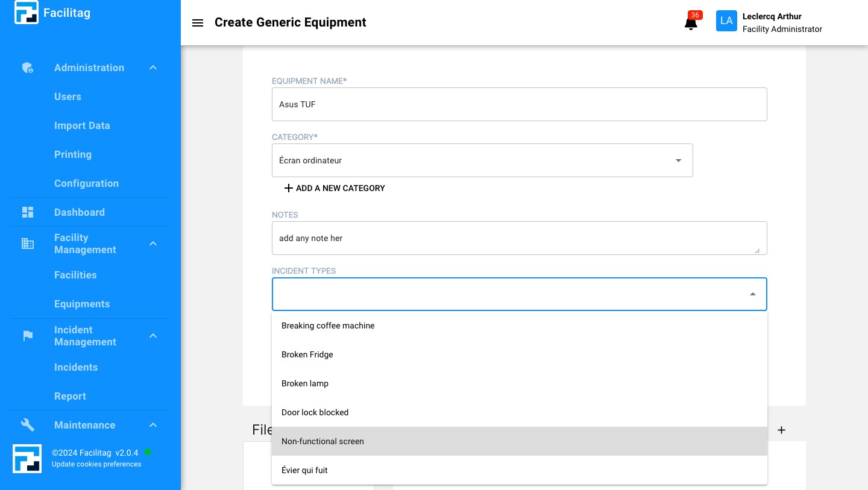This screenshot has height=490, width=868.
Task: Click the plus icon beside Files section
Action: pos(781,430)
